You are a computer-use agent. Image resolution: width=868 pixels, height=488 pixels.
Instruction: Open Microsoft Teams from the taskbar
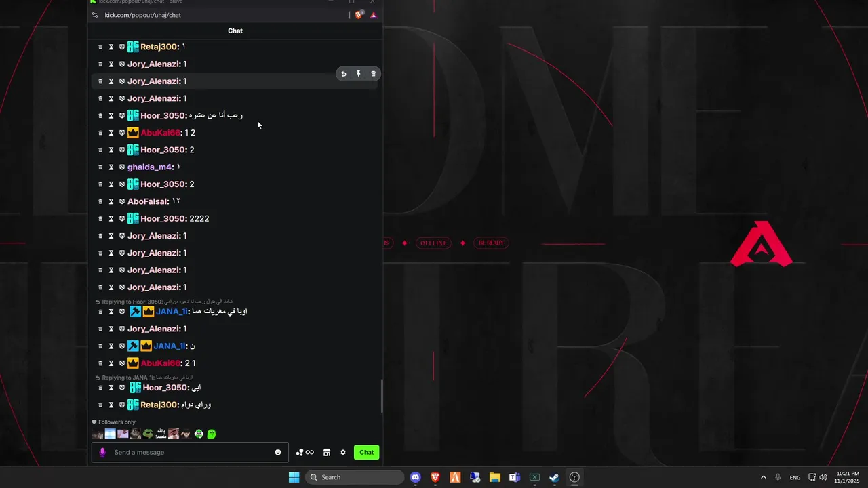pos(515,477)
